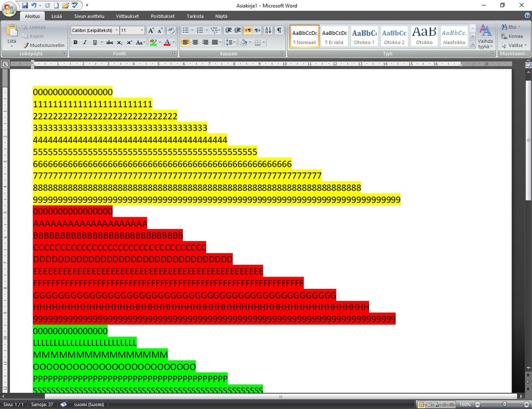Grow the font size
532x409 pixels.
click(x=151, y=30)
